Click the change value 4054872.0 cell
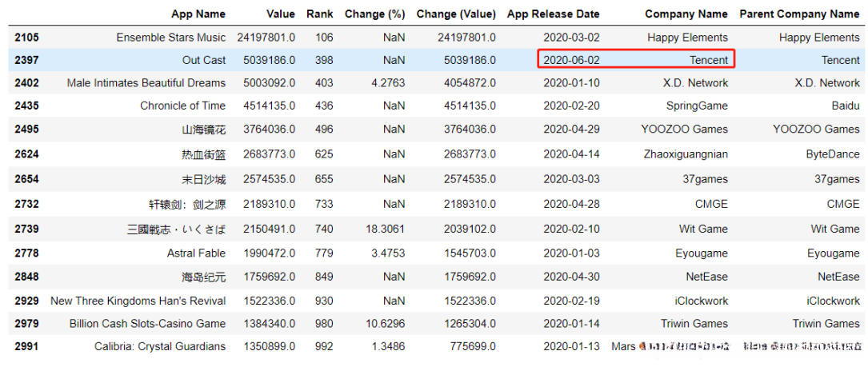Screen dimensions: 868x367 [470, 83]
